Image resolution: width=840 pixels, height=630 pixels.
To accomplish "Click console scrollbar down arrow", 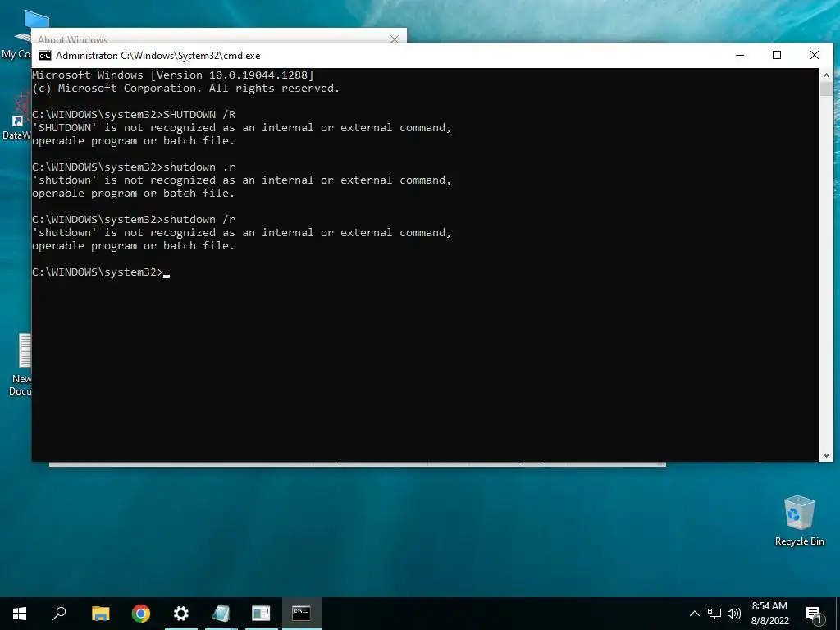I will (x=826, y=454).
